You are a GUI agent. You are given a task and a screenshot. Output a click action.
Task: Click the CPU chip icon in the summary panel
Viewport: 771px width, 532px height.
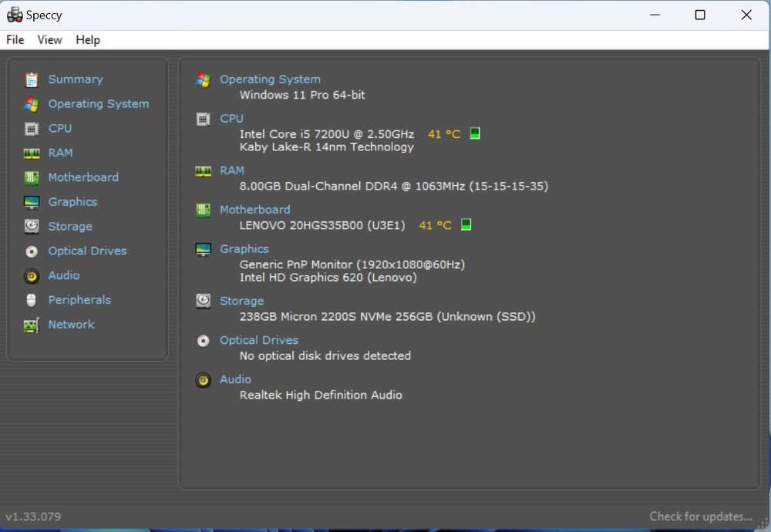coord(203,119)
